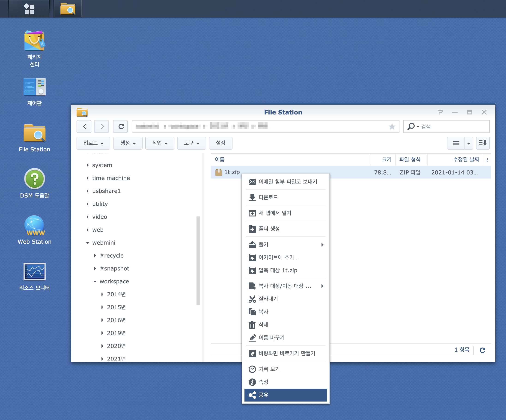Add path to favorites with star icon

coord(392,127)
